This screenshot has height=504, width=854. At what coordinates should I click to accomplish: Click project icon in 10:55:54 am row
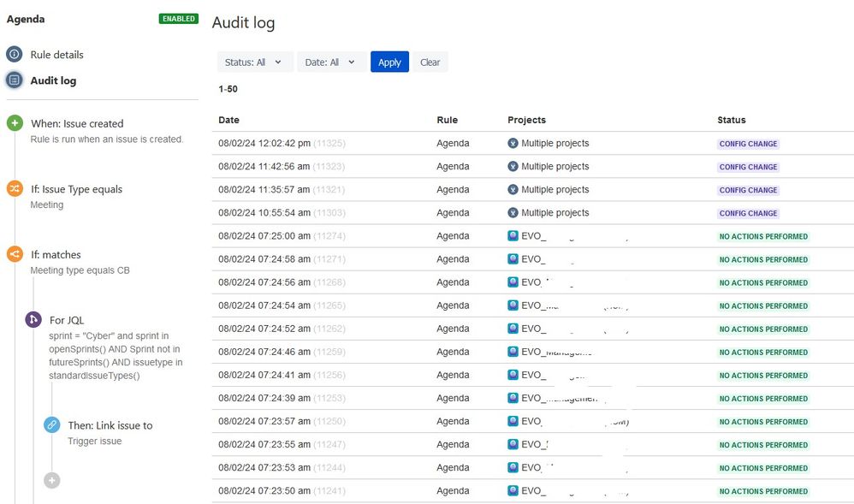pos(513,212)
